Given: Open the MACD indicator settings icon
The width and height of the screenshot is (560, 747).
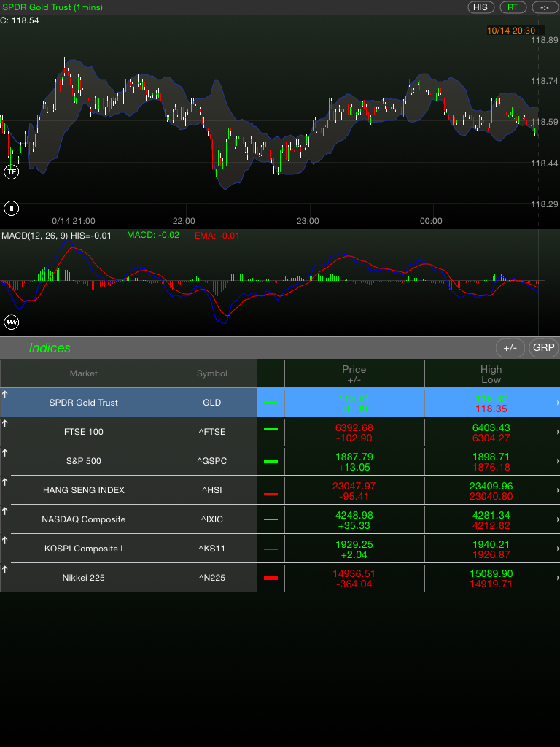Looking at the screenshot, I should (x=12, y=322).
